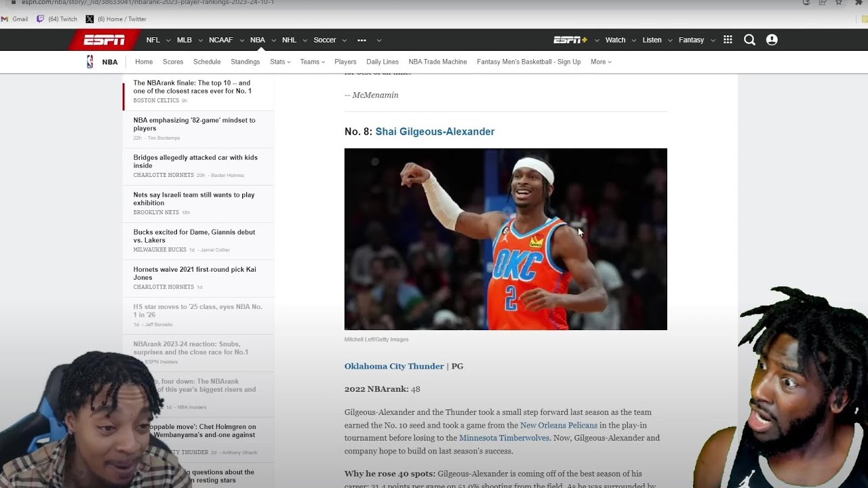Click the Shai Gilgeous-Alexander photo
Image resolution: width=868 pixels, height=488 pixels.
click(506, 239)
